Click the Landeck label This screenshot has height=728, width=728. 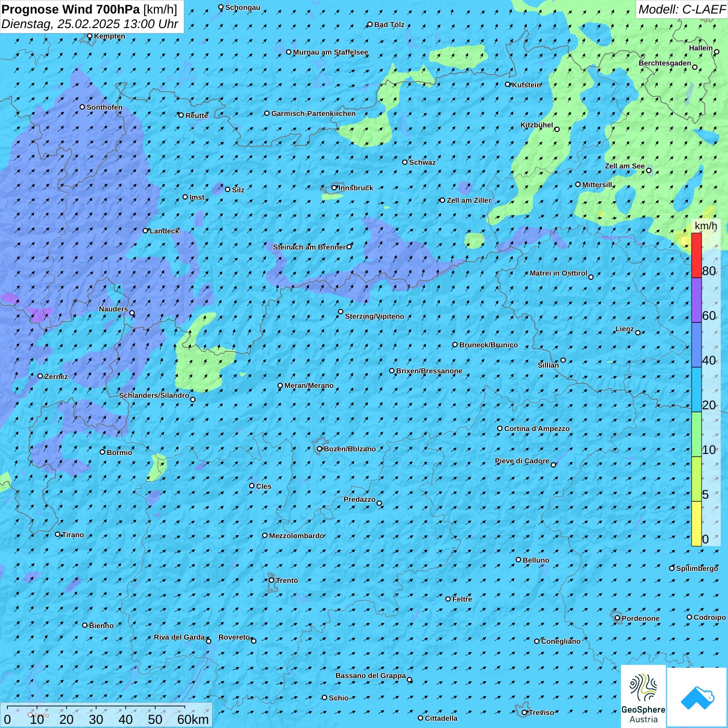[x=164, y=231]
